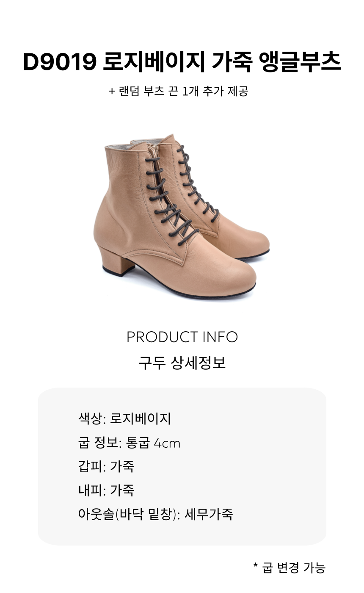Click the D9019 로지베이지 가죽 앵글부츠 title
Viewport: 364px width, 593px height.
point(182,63)
